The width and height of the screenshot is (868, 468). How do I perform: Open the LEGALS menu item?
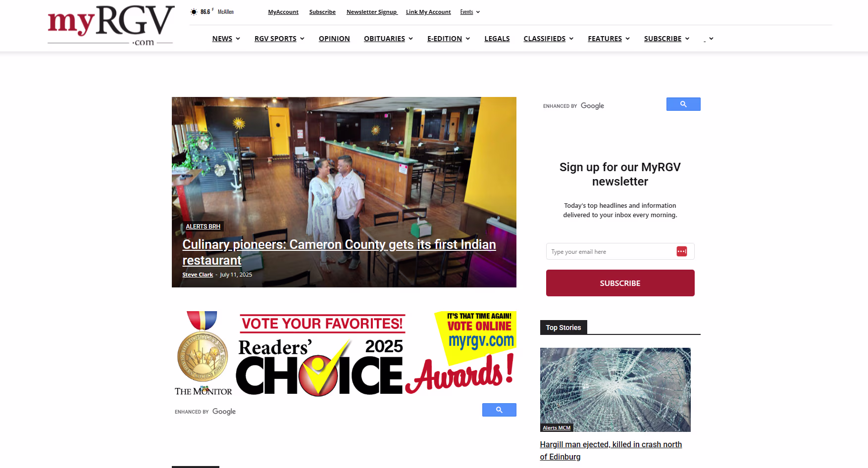click(x=497, y=39)
